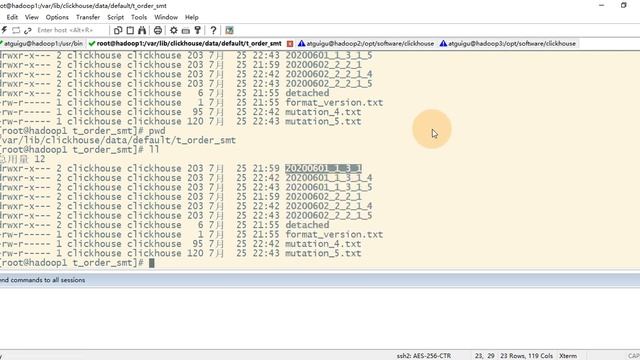Open the Transfer menu

(88, 17)
